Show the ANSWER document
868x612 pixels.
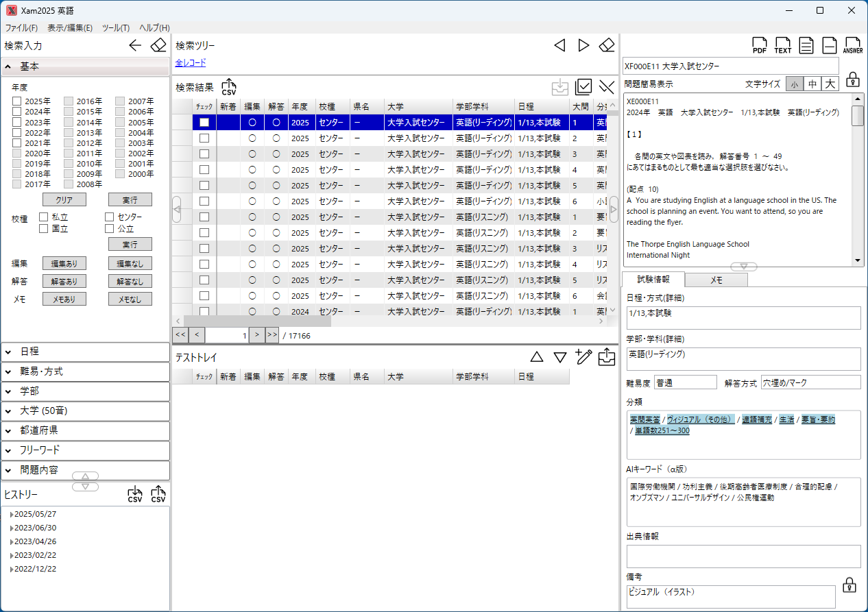[x=854, y=46]
